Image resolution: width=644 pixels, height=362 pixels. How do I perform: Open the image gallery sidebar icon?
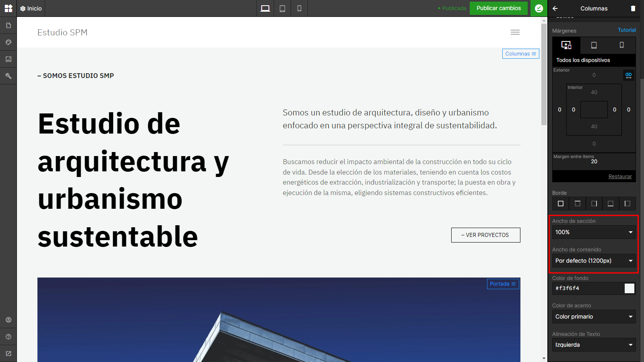(x=8, y=59)
